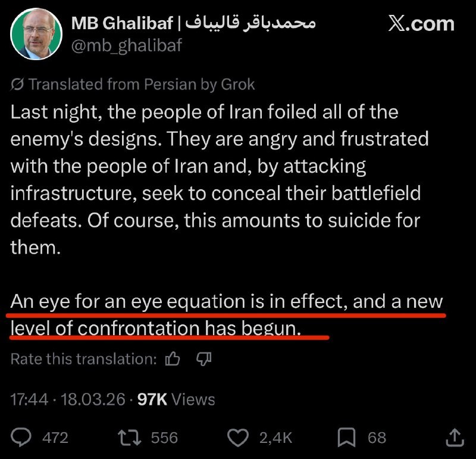Image resolution: width=476 pixels, height=459 pixels.
Task: Click the reply comment bubble icon
Action: pos(21,438)
